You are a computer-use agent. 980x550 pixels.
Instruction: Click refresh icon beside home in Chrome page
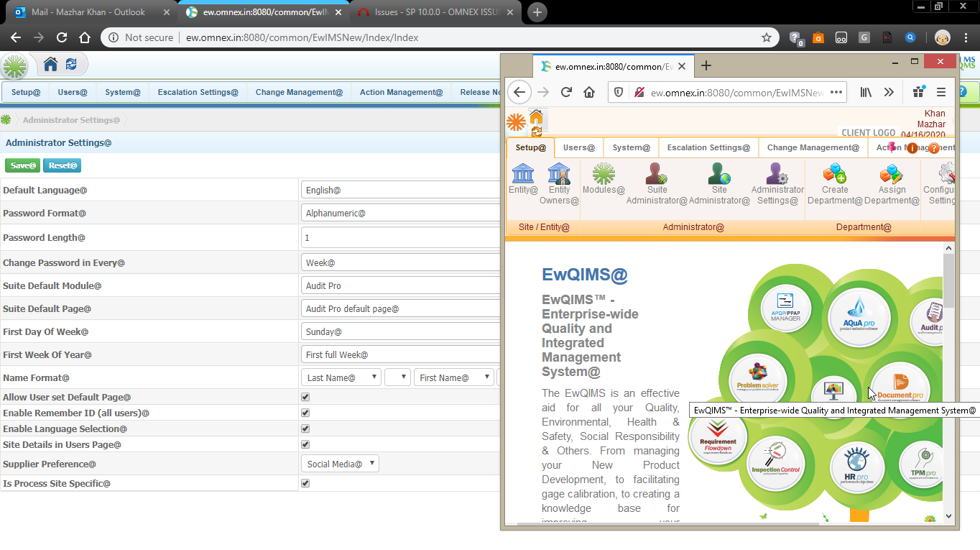[x=70, y=65]
